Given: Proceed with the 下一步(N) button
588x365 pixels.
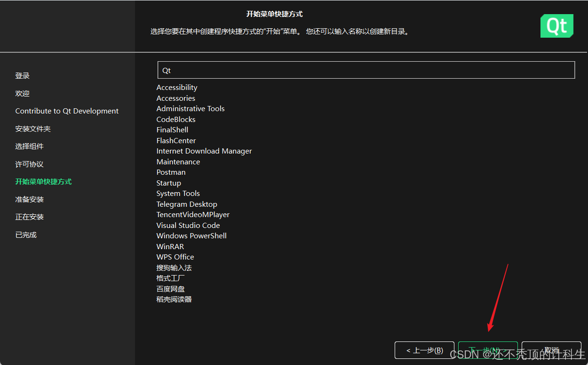Looking at the screenshot, I should pos(488,350).
